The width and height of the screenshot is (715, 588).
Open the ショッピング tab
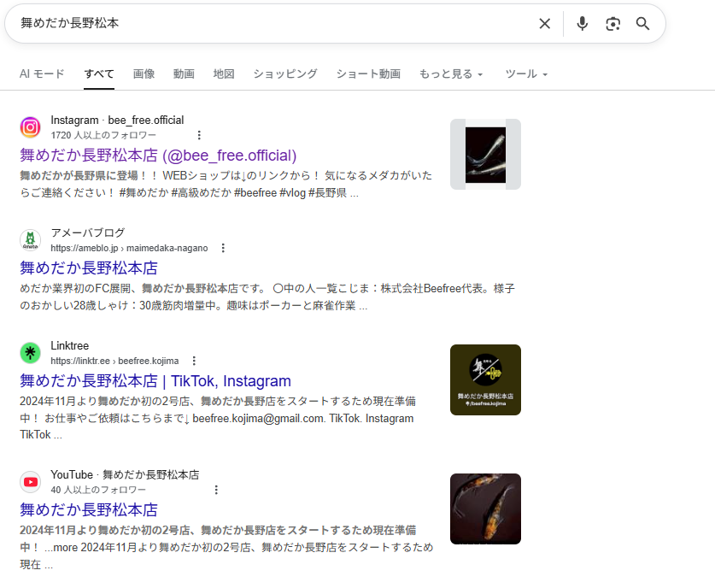pyautogui.click(x=285, y=73)
